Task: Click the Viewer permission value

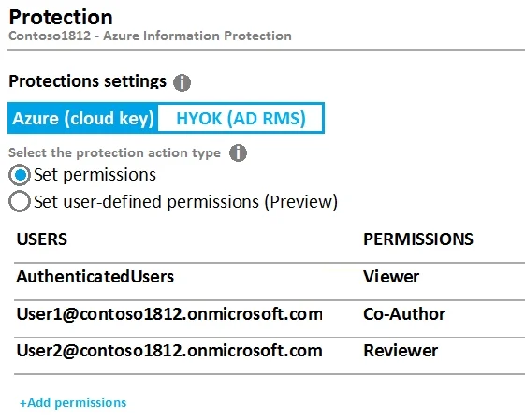Action: [391, 277]
